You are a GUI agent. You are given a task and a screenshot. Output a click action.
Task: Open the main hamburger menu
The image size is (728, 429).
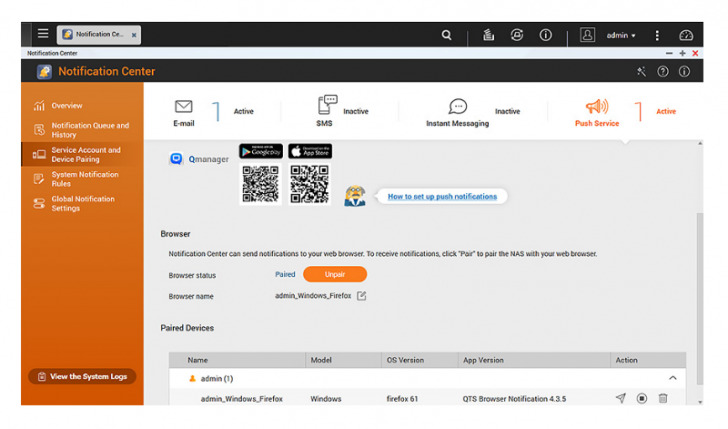tap(42, 34)
